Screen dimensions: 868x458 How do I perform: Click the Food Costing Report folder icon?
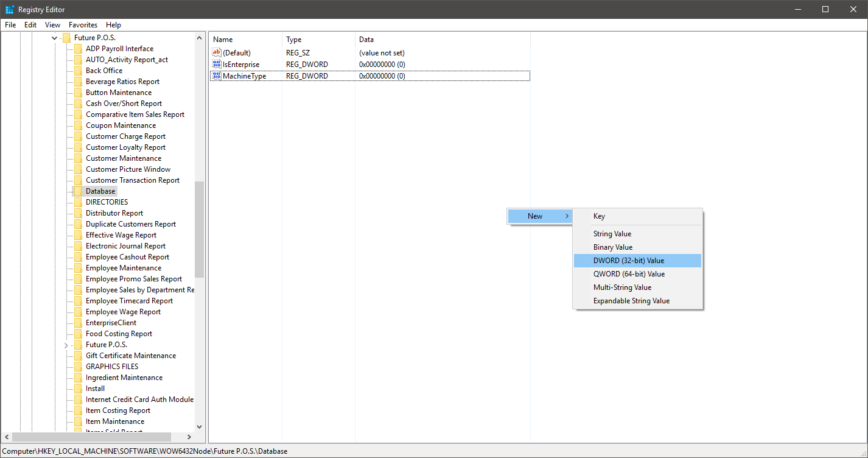click(78, 334)
